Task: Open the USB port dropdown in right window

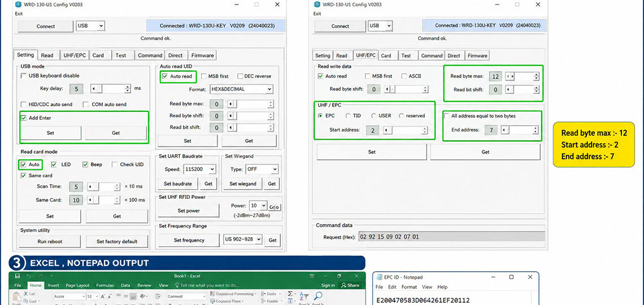Action: tap(380, 26)
